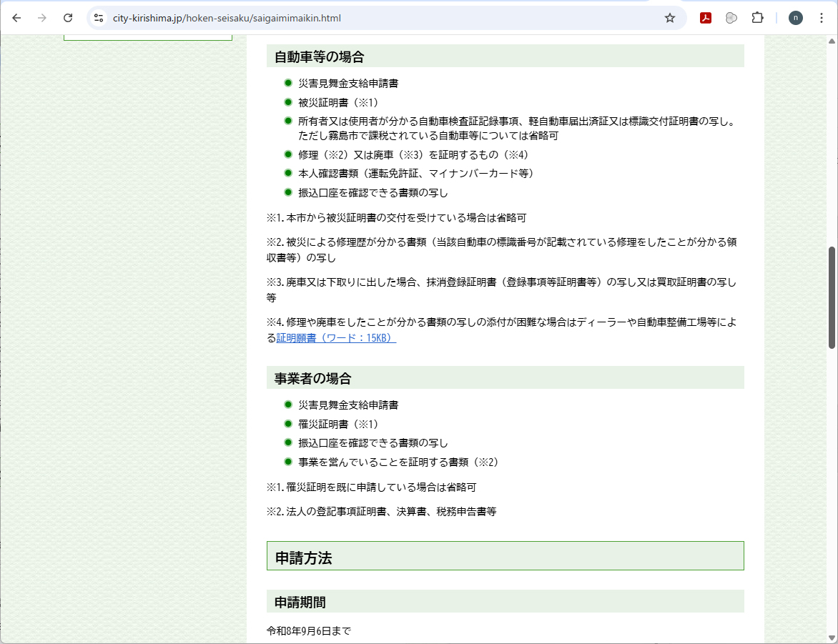The height and width of the screenshot is (644, 838).
Task: Click the scrollbar down arrow
Action: [832, 637]
